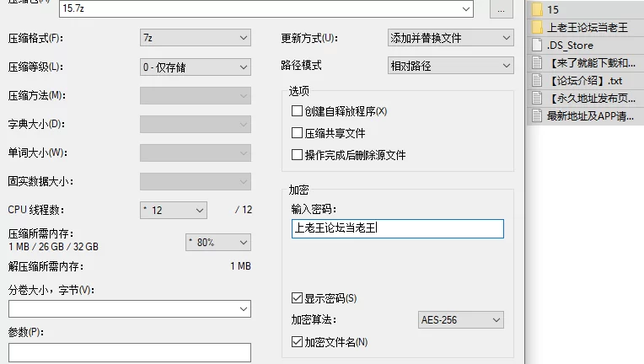Enable 创建自释放程序 checkbox
Viewport: 644px width, 364px height.
pos(297,111)
